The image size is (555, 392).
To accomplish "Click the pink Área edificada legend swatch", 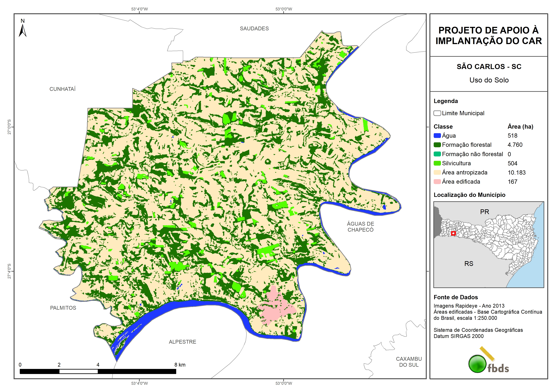I will click(437, 182).
